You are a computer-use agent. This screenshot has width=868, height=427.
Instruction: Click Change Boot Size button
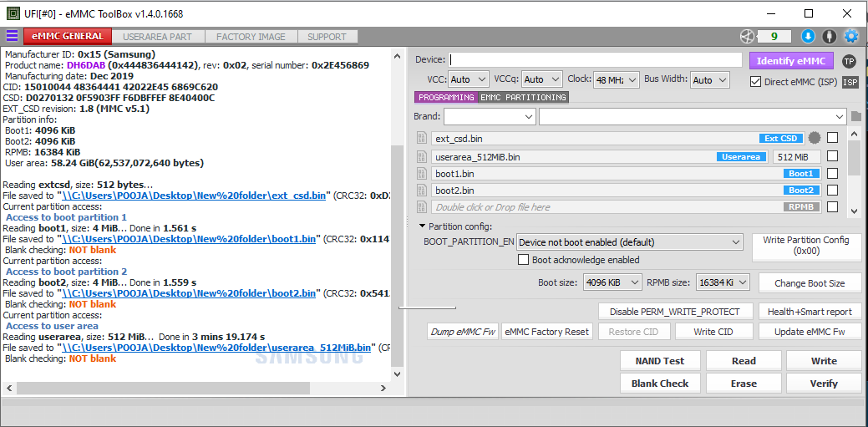click(810, 283)
